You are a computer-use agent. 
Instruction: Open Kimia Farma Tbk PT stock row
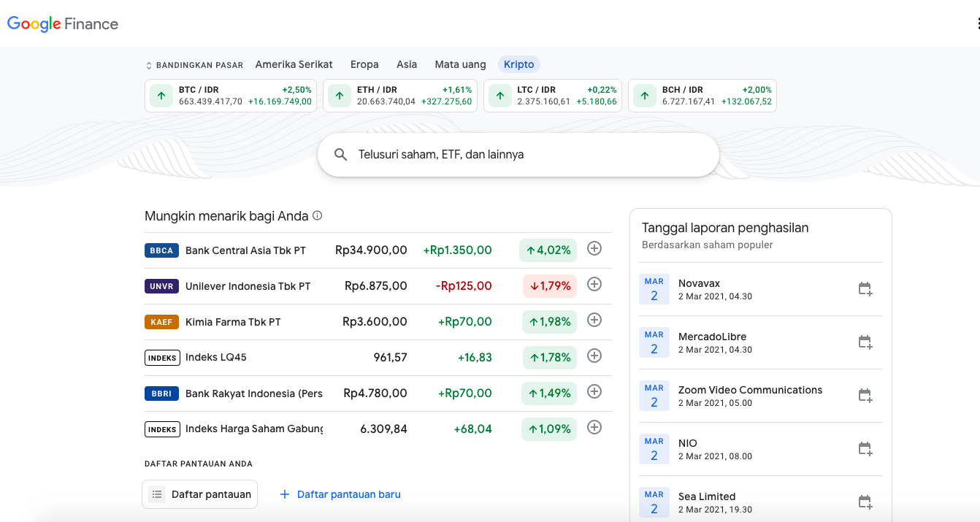point(233,322)
